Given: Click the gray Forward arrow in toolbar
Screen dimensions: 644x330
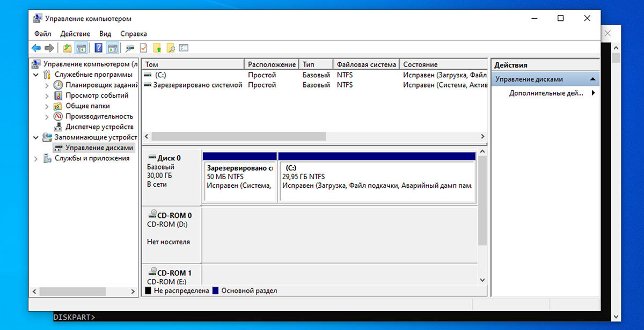Looking at the screenshot, I should point(49,48).
